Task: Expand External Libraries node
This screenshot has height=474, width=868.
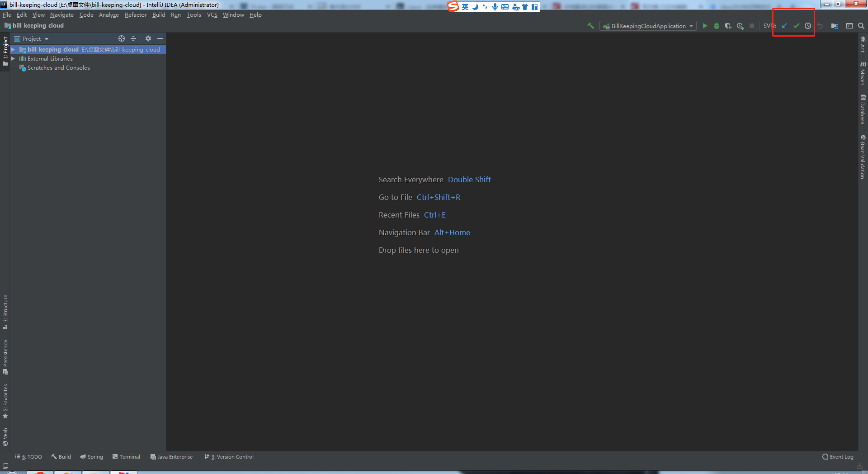Action: tap(13, 58)
